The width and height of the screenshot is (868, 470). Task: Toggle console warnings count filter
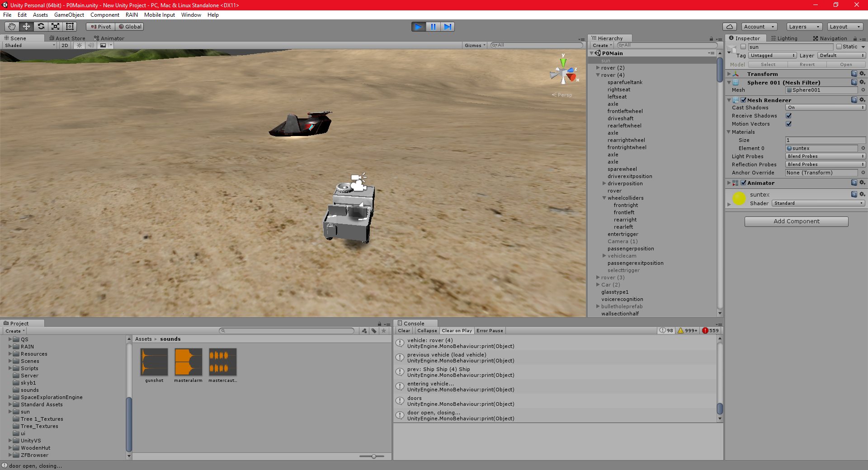pyautogui.click(x=687, y=330)
